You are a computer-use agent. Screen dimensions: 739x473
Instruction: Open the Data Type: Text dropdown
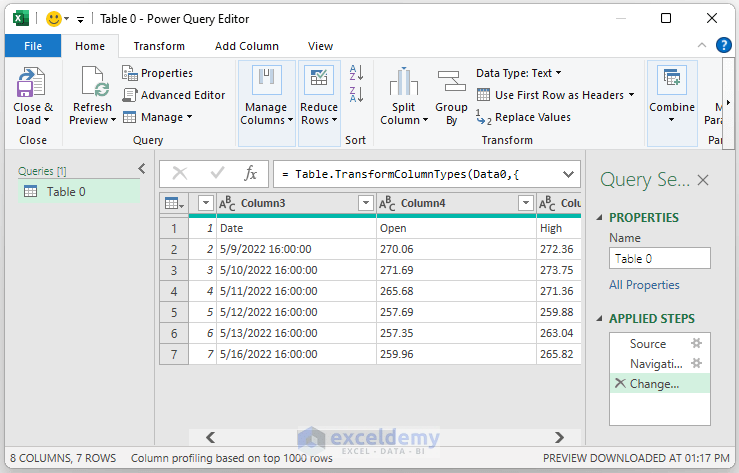pos(518,73)
